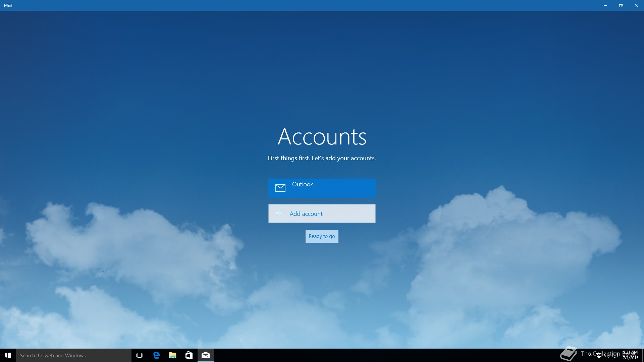Open the Windows Start menu
The width and height of the screenshot is (644, 362).
[8, 355]
